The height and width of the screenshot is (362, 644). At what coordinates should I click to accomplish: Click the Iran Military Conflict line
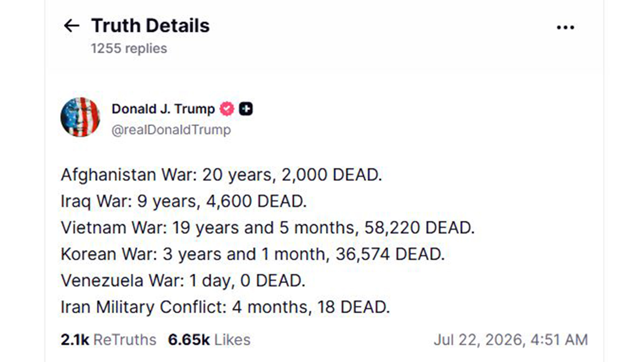click(x=225, y=307)
